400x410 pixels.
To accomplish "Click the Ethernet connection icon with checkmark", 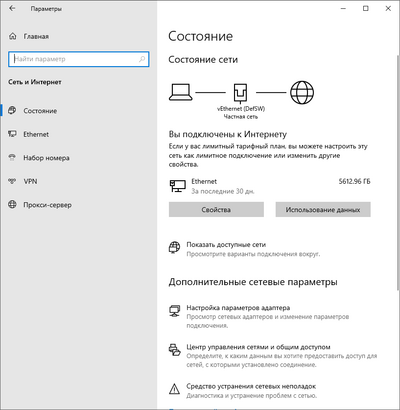I will tap(178, 186).
